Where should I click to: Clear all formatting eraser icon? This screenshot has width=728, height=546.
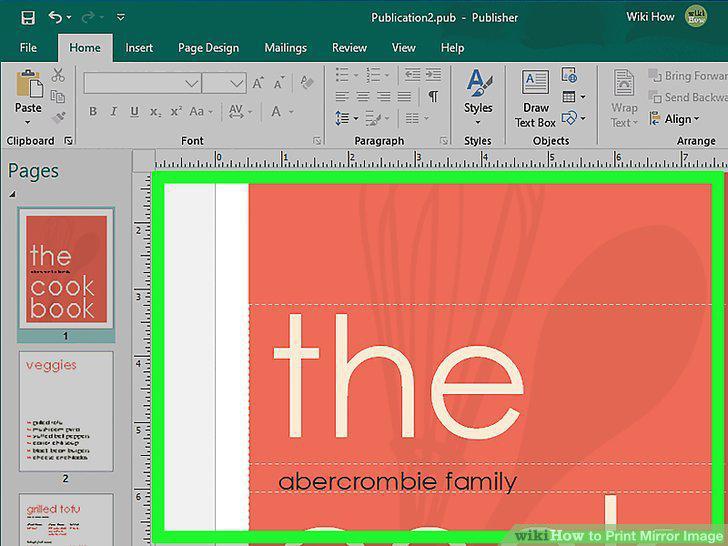click(x=306, y=83)
